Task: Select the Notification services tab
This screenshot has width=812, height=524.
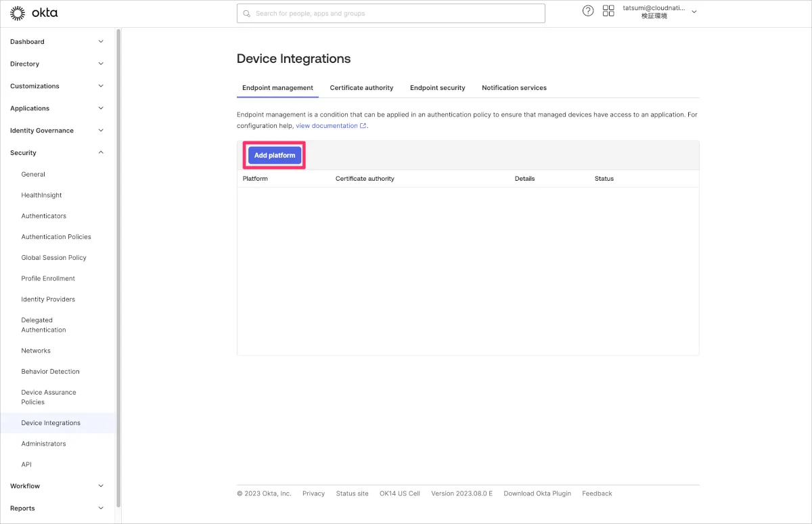Action: tap(514, 88)
